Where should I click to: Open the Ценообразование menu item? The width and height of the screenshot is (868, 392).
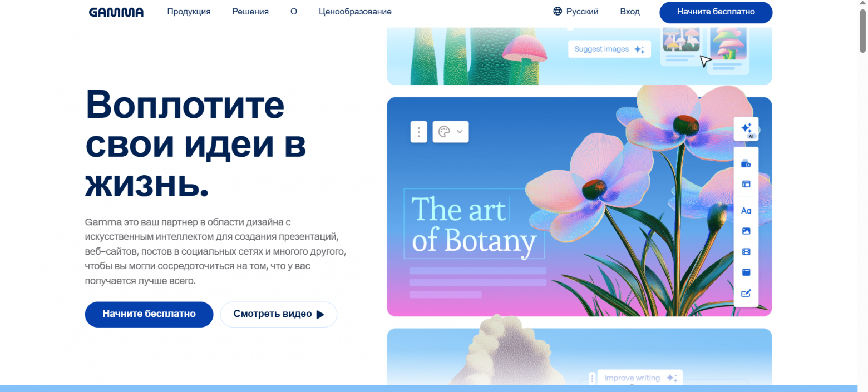click(355, 11)
